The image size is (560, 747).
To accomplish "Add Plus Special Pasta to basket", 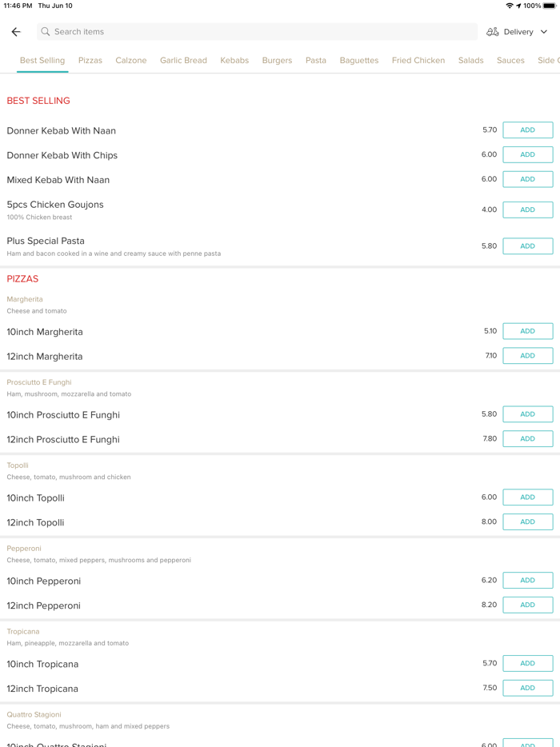I will [x=527, y=246].
